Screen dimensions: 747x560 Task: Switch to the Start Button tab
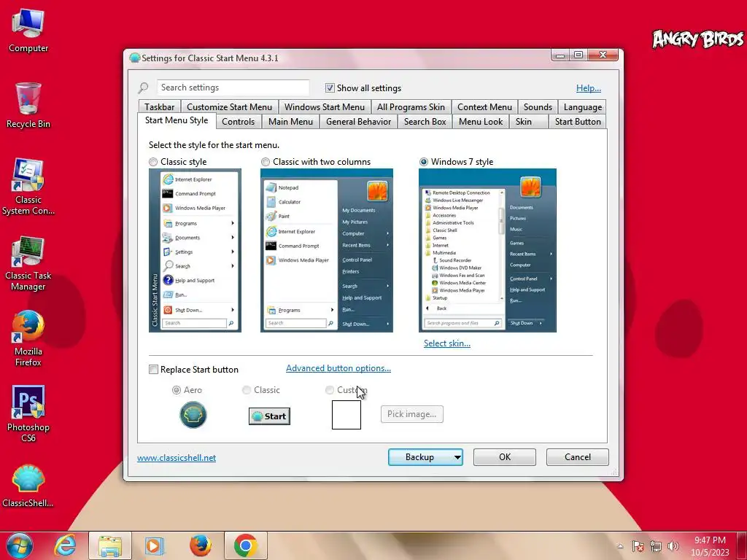[x=578, y=122]
